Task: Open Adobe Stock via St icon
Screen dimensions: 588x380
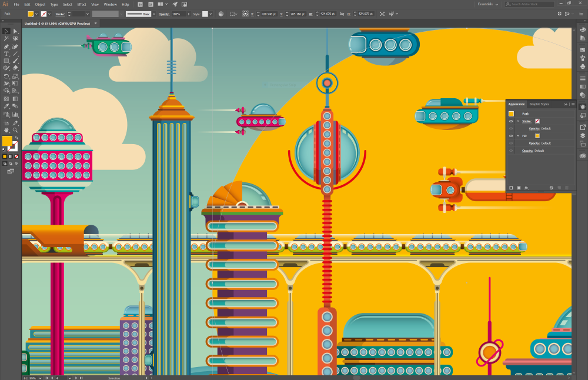Action: [x=151, y=5]
